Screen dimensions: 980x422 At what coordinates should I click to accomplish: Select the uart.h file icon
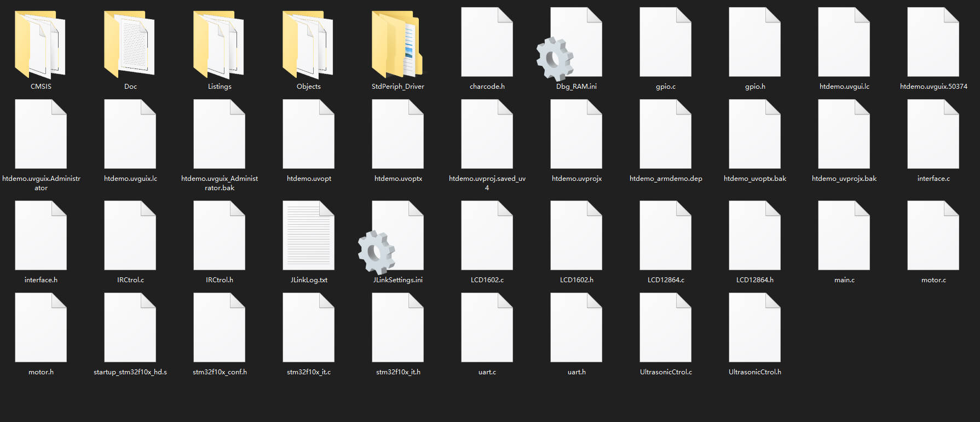click(576, 327)
